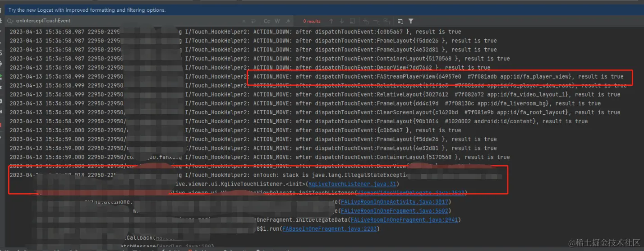The image size is (644, 251).
Task: Toggle Words (W) search option
Action: (277, 21)
